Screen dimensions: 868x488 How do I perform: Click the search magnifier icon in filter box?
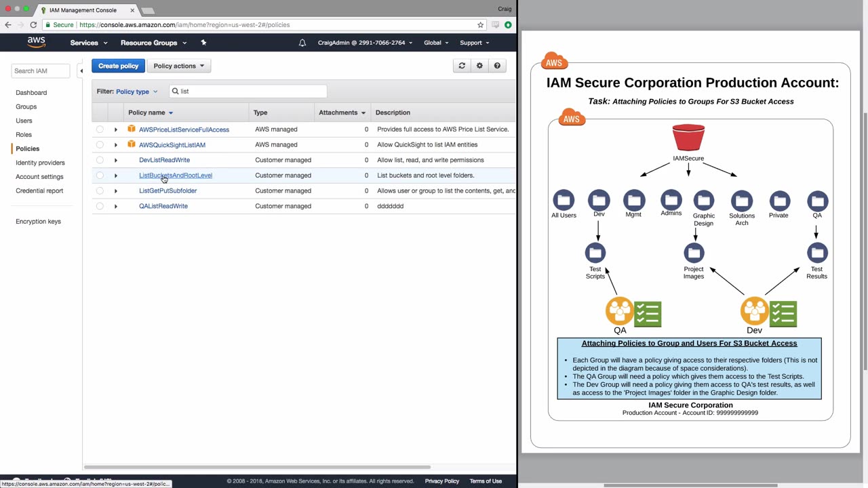(x=175, y=91)
